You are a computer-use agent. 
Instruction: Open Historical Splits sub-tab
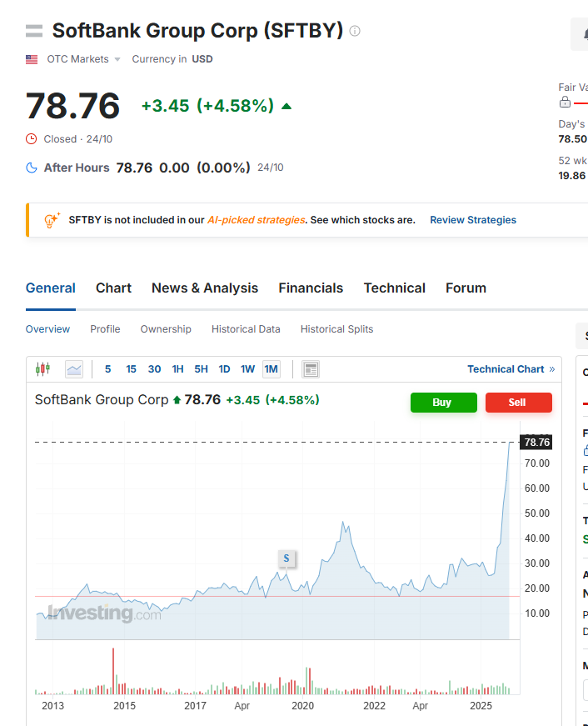click(x=336, y=329)
